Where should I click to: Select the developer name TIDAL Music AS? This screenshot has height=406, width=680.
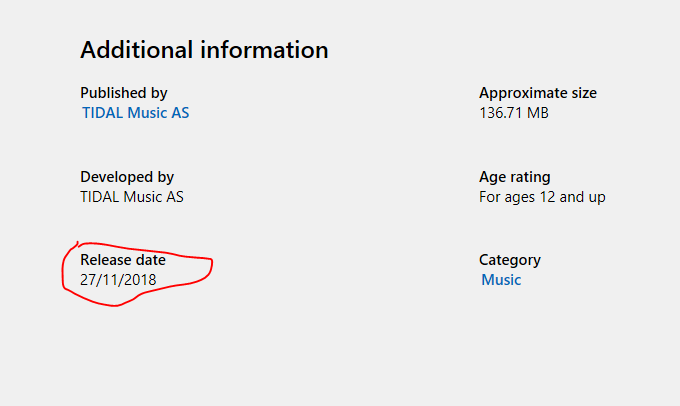point(132,197)
